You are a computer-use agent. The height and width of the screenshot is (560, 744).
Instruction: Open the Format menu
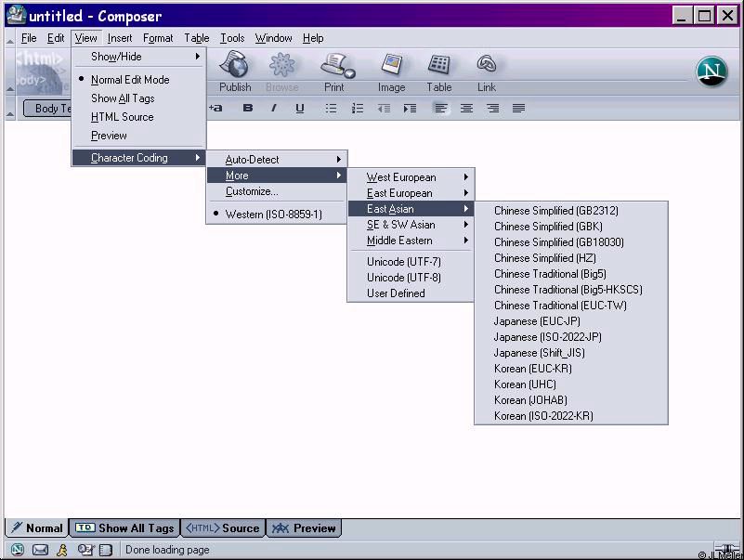(158, 38)
